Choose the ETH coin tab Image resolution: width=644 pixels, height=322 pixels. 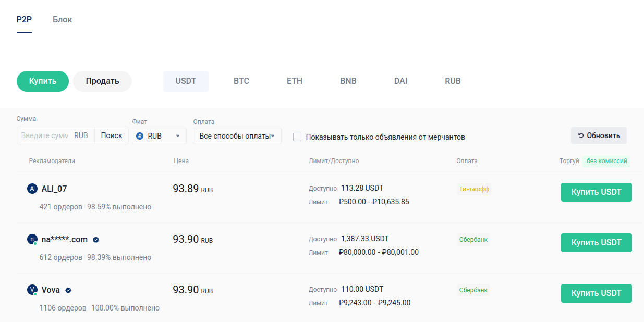[295, 81]
